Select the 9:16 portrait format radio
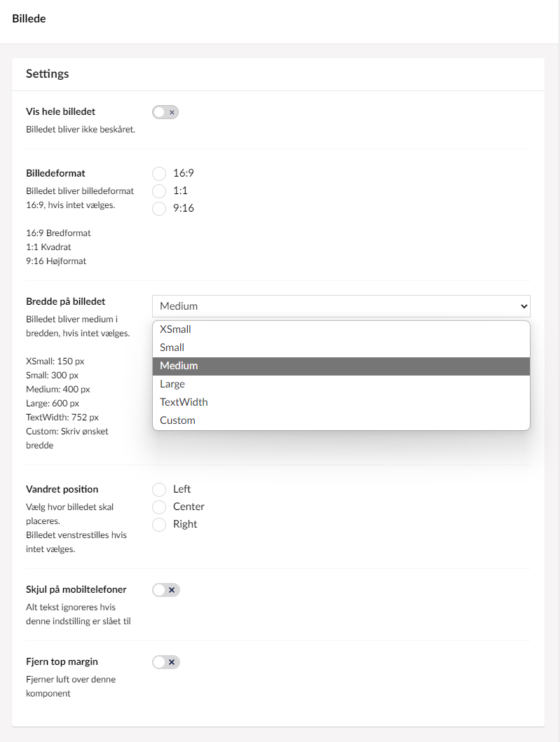This screenshot has height=742, width=560. [159, 208]
